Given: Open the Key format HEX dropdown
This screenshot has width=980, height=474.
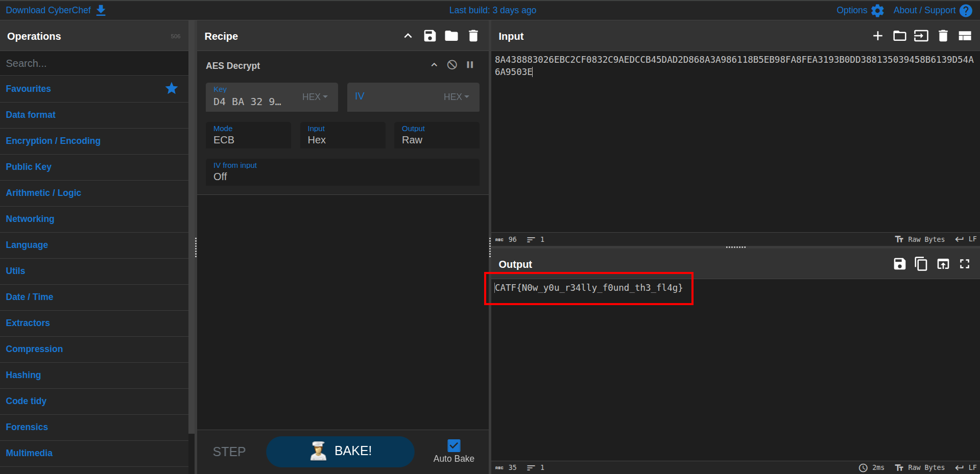Looking at the screenshot, I should 315,97.
